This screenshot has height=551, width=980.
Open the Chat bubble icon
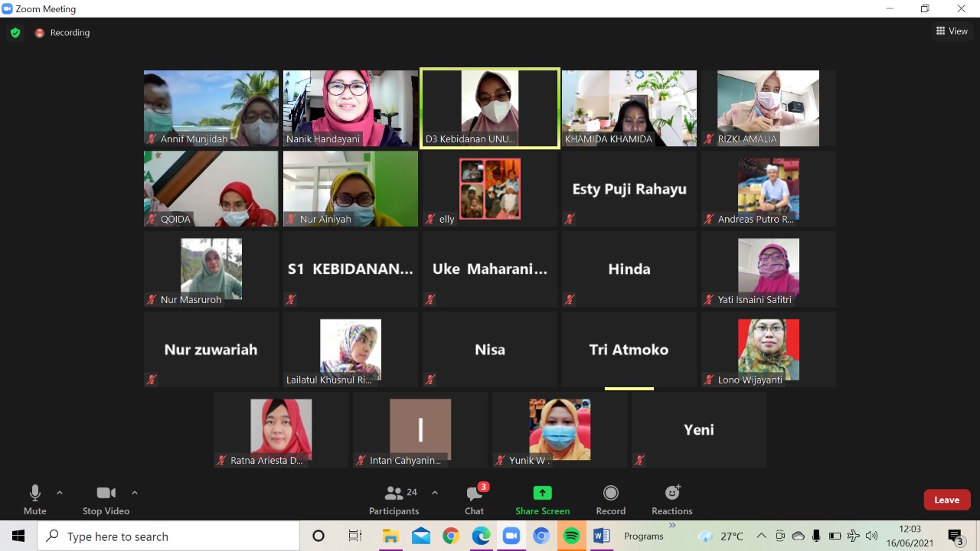(474, 494)
